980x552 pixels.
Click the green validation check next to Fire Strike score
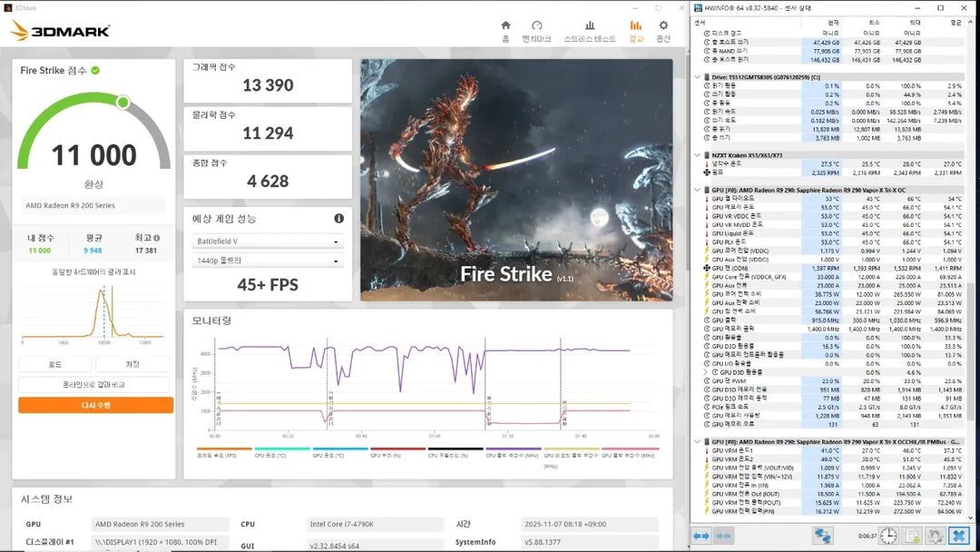pos(95,70)
